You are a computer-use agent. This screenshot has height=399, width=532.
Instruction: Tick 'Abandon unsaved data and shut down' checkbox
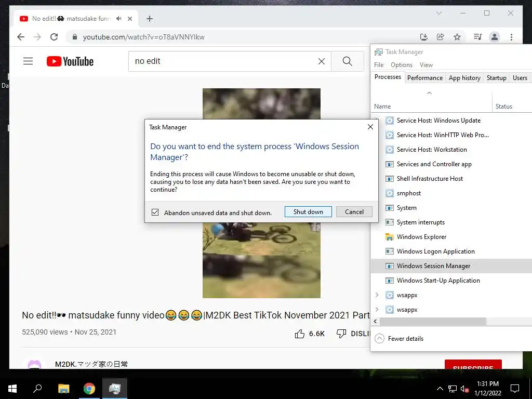pos(155,212)
